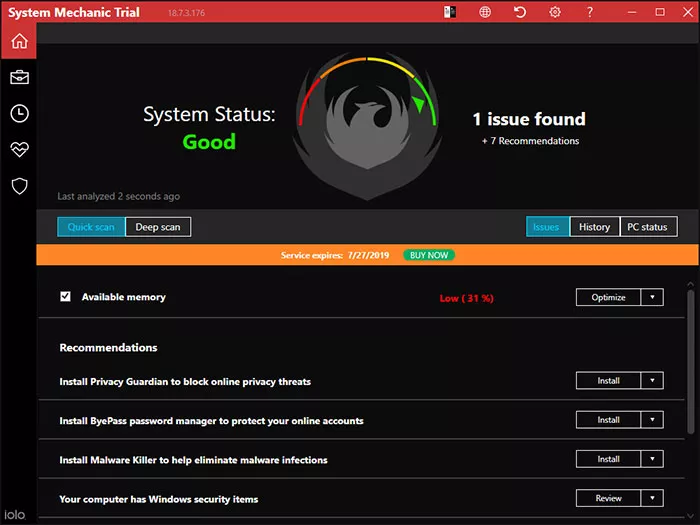Click the '1 issue found' text

click(x=529, y=119)
